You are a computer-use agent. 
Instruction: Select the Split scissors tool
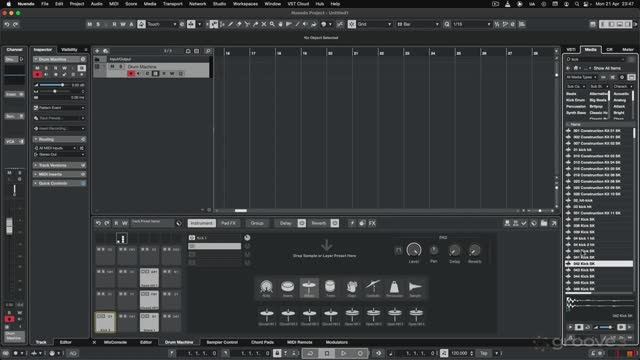247,24
